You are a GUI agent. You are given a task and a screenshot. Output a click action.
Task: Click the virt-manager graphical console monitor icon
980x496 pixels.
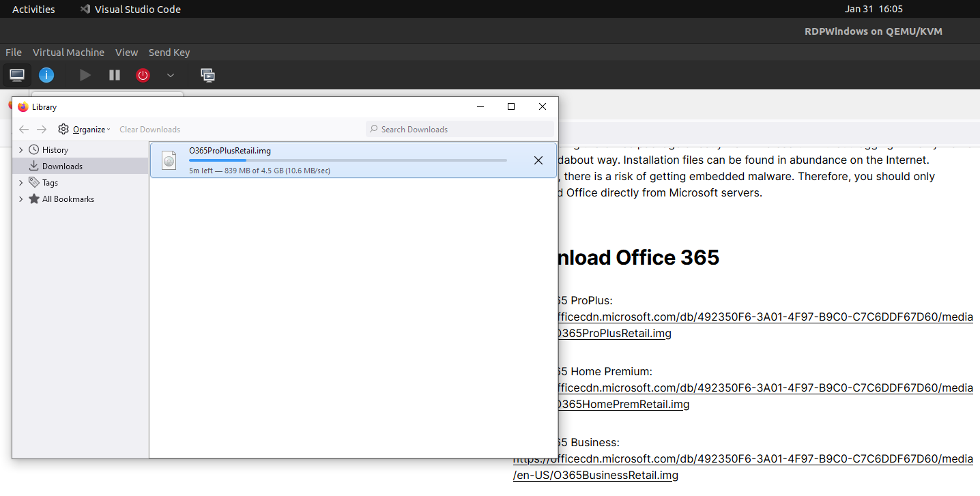17,75
